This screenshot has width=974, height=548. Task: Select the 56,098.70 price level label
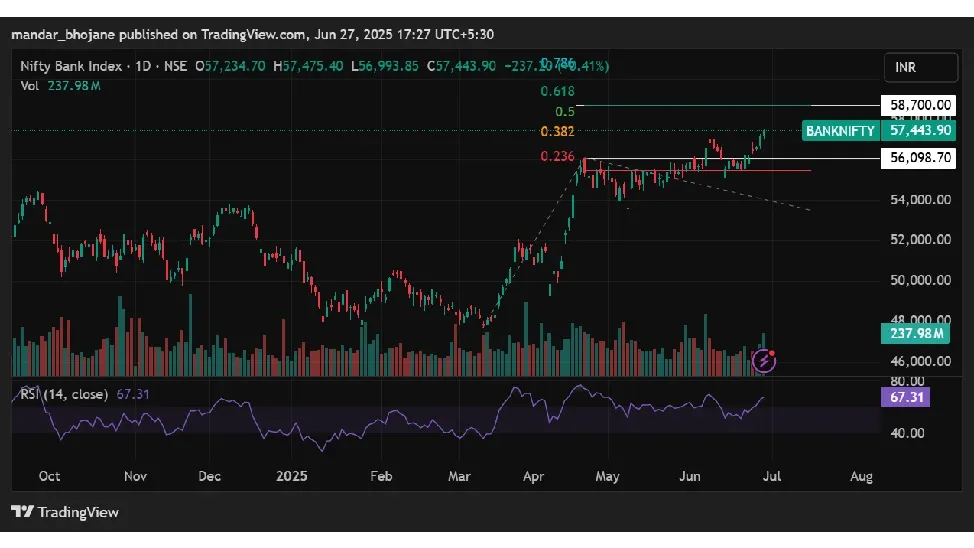click(919, 158)
